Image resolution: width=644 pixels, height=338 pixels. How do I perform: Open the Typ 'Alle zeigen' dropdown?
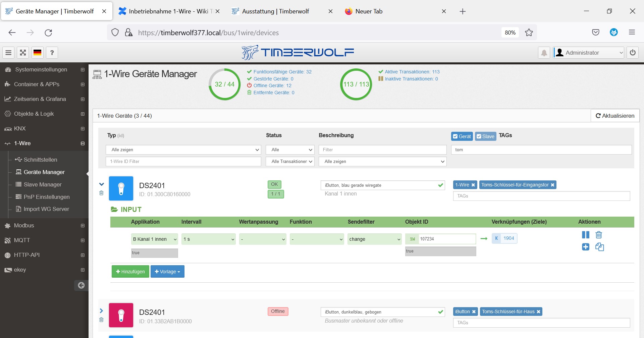point(183,150)
